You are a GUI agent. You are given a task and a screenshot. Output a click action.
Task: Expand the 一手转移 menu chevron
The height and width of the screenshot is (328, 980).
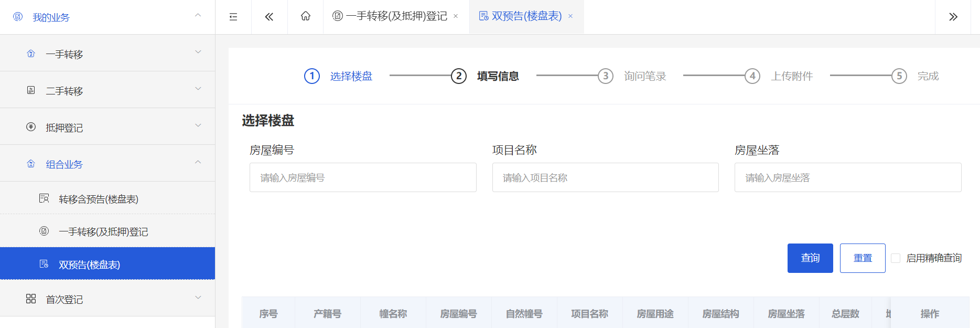pyautogui.click(x=198, y=52)
